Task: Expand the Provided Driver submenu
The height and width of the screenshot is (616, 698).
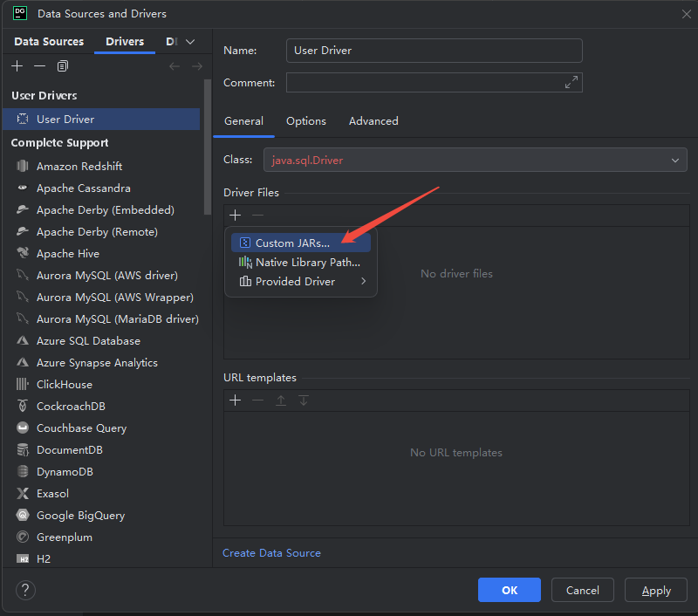Action: 363,281
